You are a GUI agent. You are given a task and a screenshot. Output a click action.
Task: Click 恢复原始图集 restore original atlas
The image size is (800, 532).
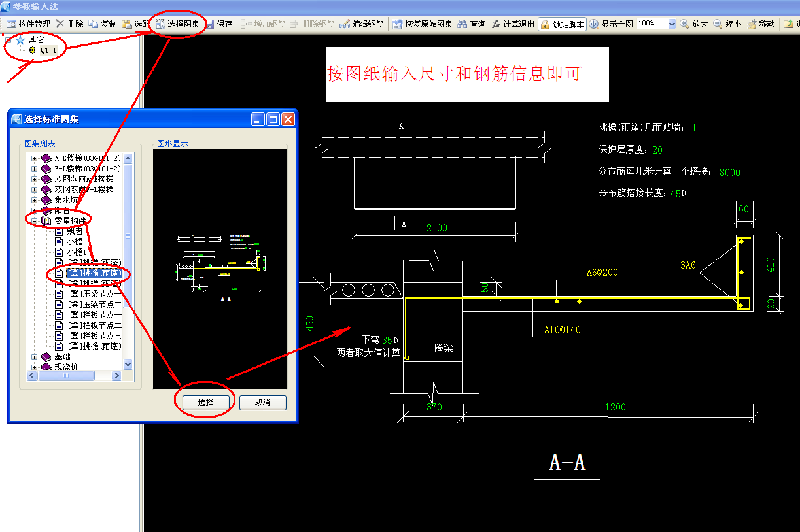coord(423,24)
